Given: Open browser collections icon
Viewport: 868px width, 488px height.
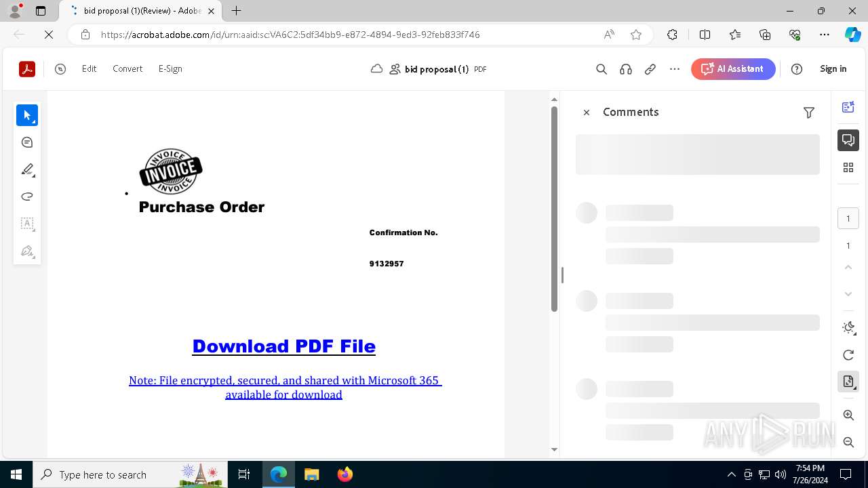Looking at the screenshot, I should click(x=766, y=35).
